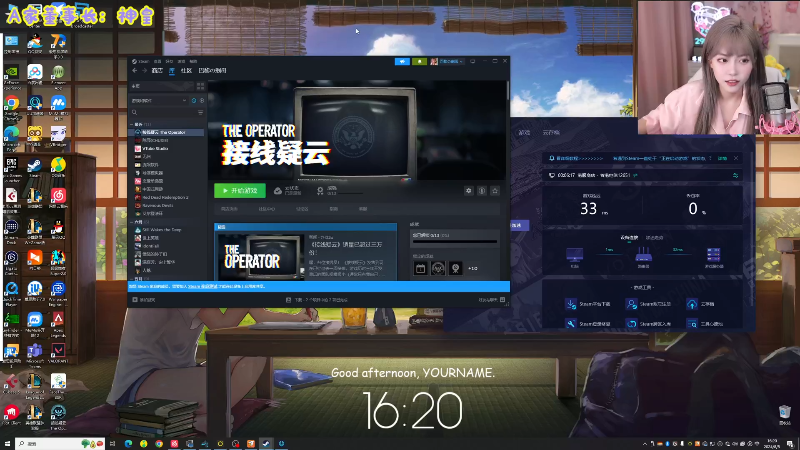Open The Operator news thumbnail image

click(x=261, y=258)
